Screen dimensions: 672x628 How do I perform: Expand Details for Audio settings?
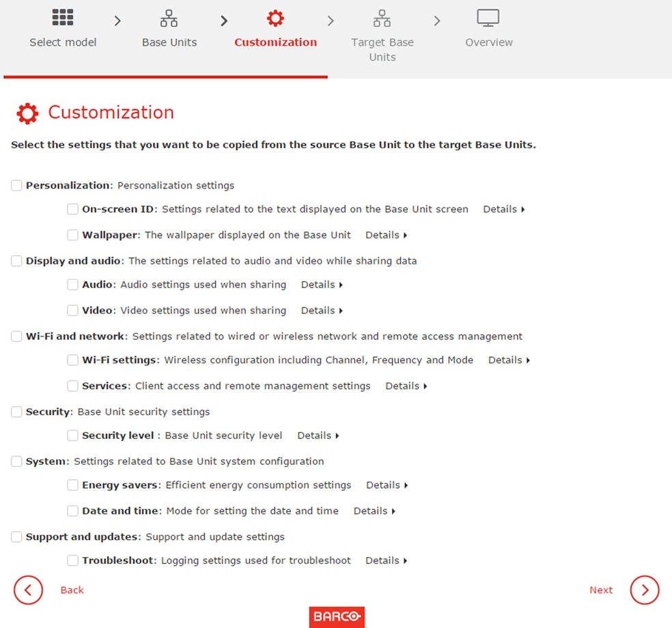(322, 285)
